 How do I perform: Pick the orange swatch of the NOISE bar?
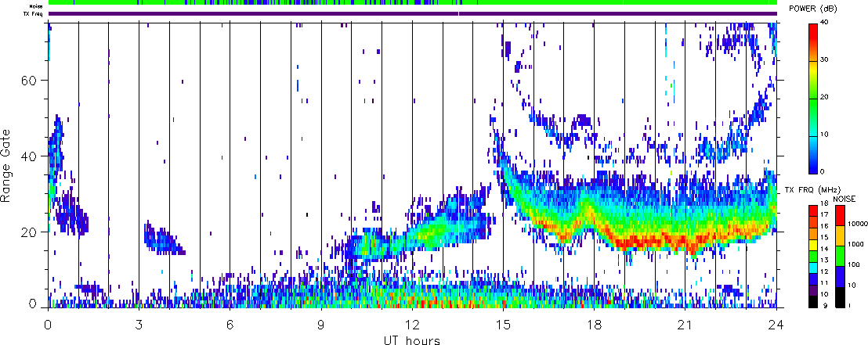click(839, 235)
